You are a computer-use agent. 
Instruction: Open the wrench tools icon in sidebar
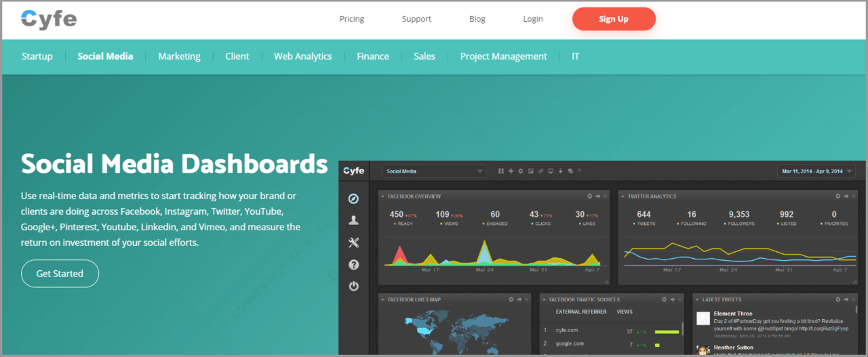353,243
